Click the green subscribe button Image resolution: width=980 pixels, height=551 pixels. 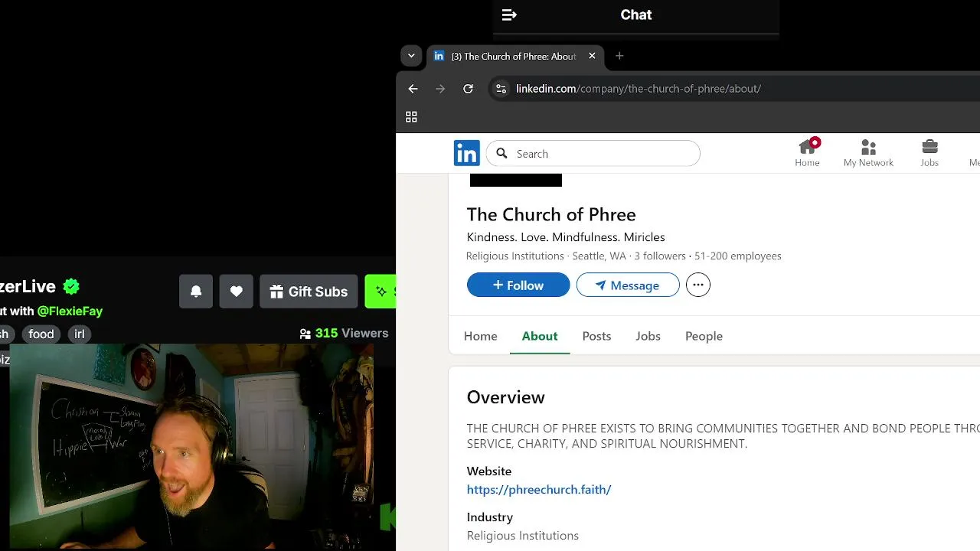[x=381, y=292]
